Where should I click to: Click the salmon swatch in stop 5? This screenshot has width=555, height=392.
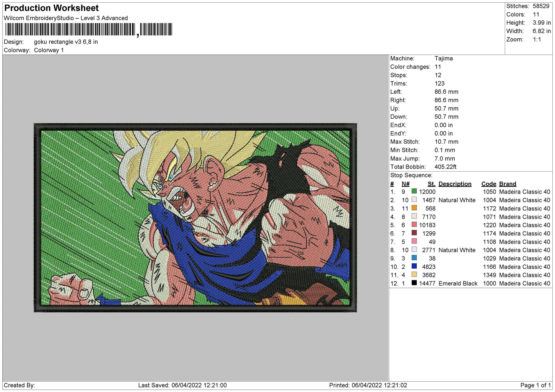coord(414,224)
